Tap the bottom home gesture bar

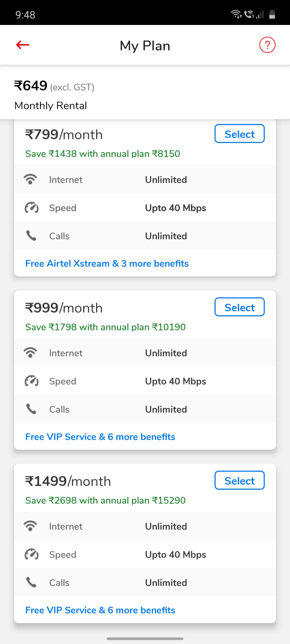click(x=145, y=639)
